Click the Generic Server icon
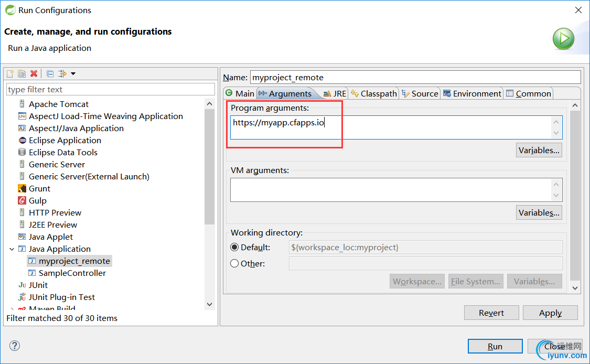 pos(22,164)
